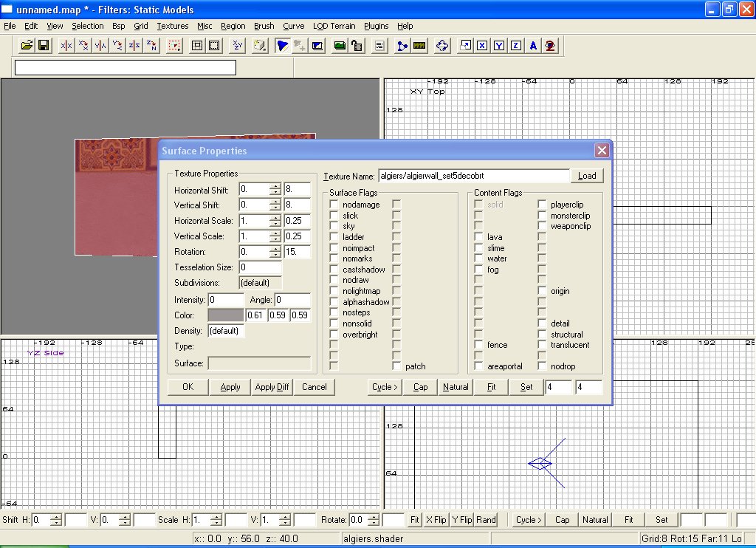The image size is (756, 548).
Task: Click the blue Y axis lock icon
Action: (499, 46)
